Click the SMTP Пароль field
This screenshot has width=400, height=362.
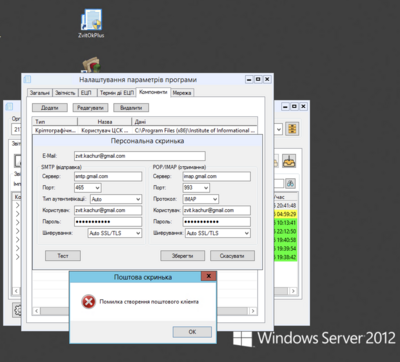pyautogui.click(x=108, y=222)
